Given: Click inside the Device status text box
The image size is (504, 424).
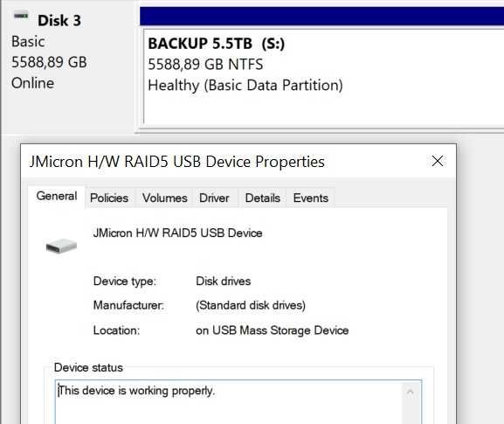Looking at the screenshot, I should 238,402.
